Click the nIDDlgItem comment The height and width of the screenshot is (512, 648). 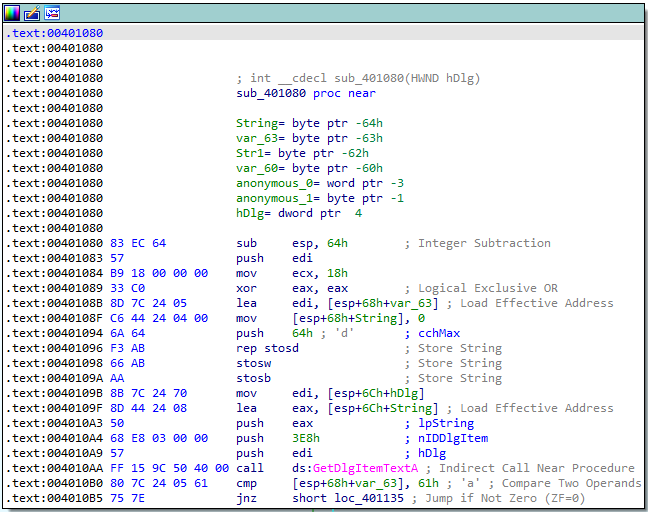click(x=453, y=438)
